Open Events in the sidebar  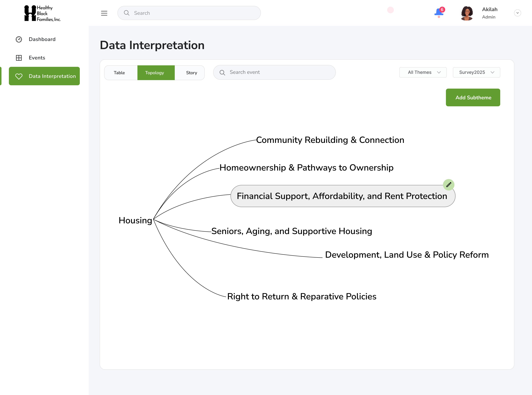pyautogui.click(x=37, y=58)
